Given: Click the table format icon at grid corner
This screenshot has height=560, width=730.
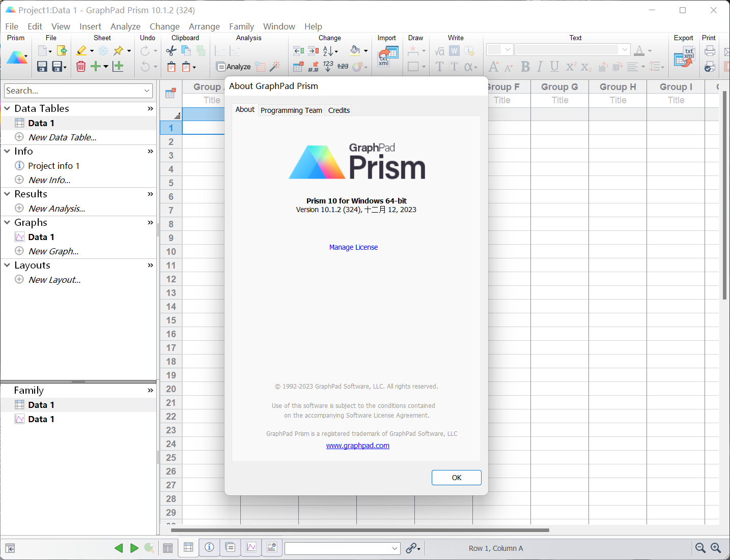Looking at the screenshot, I should [x=171, y=93].
